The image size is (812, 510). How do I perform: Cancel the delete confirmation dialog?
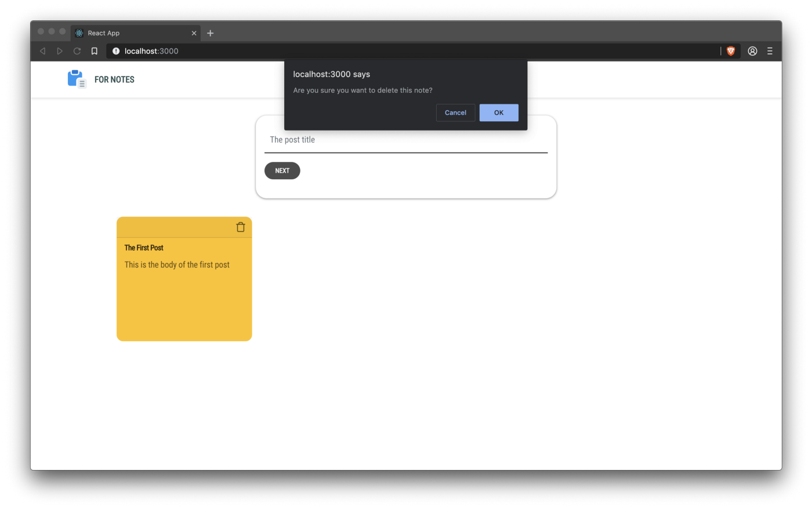tap(455, 112)
